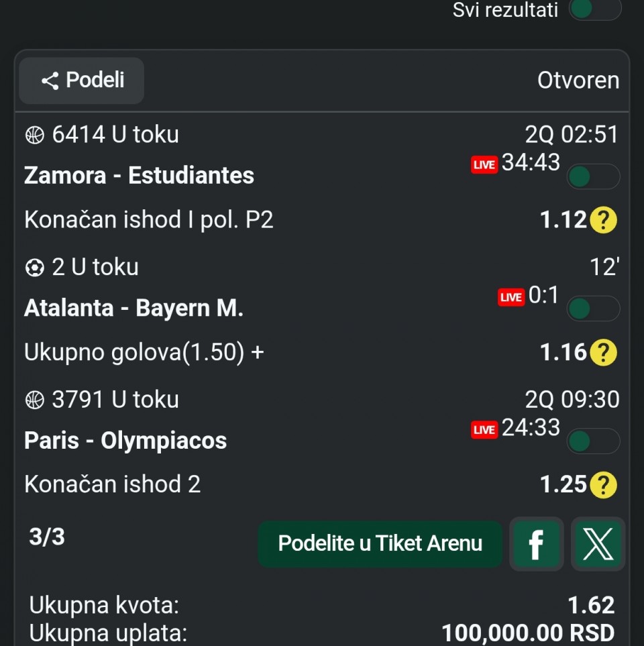Open Atalanta - Bayern M. match
The image size is (644, 646).
click(133, 308)
